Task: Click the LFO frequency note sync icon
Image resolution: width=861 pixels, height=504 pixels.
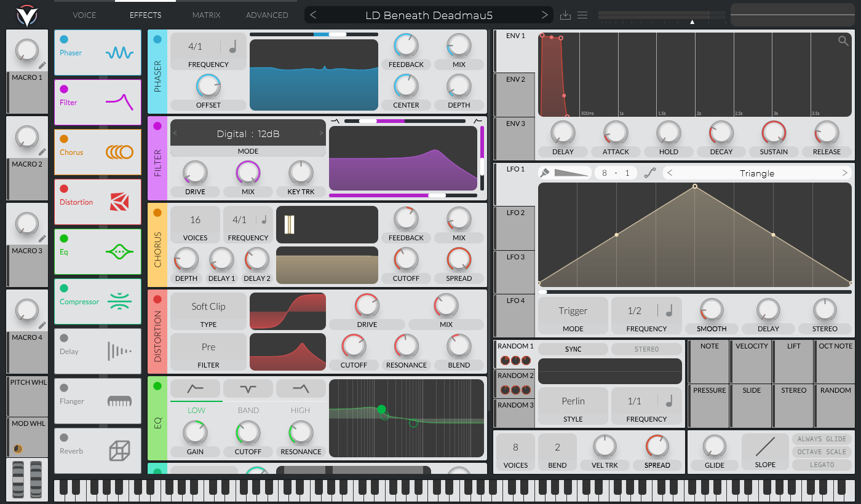Action: pyautogui.click(x=669, y=311)
